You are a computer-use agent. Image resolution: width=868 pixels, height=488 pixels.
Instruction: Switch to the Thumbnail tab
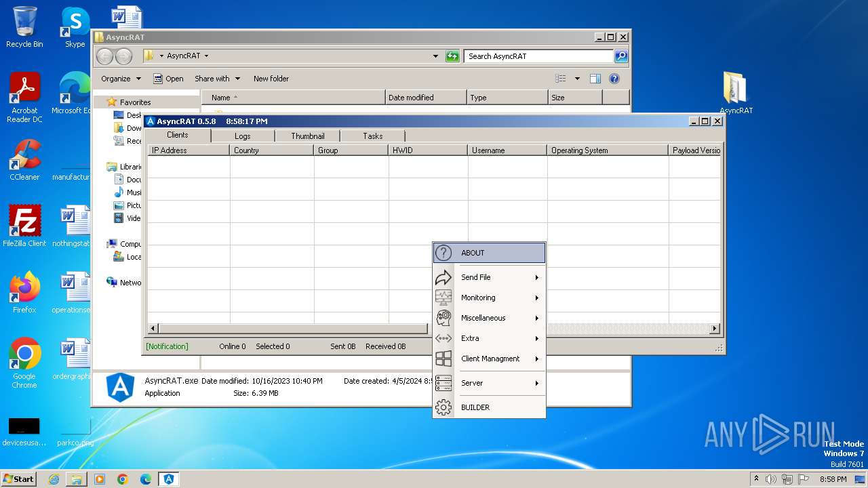308,136
